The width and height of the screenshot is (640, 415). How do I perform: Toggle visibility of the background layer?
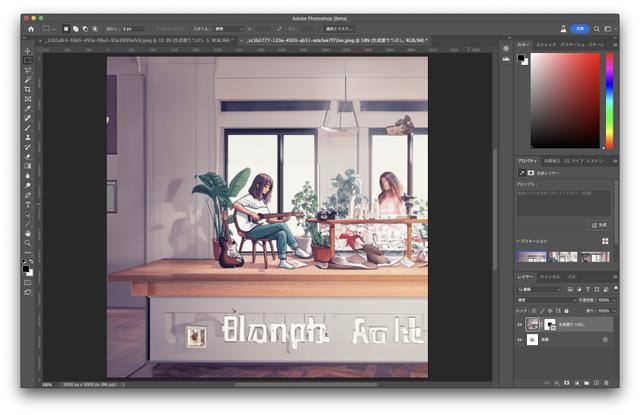[519, 340]
